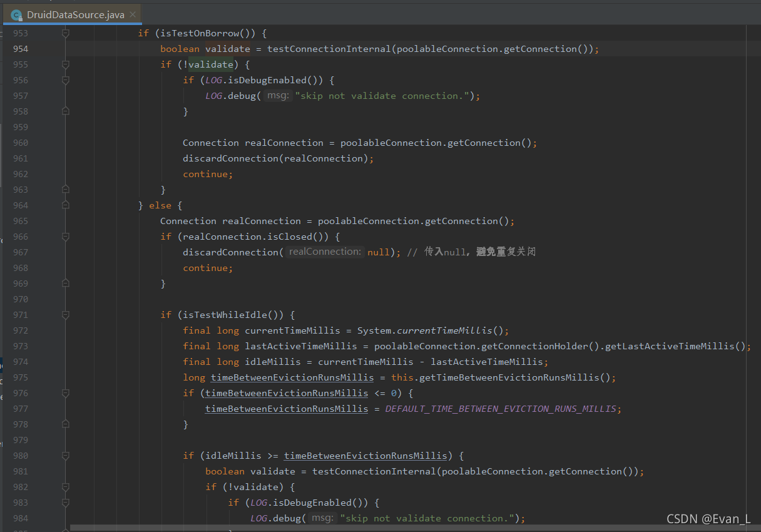Click idleMillis declaration on line 974
761x532 pixels.
coord(273,362)
